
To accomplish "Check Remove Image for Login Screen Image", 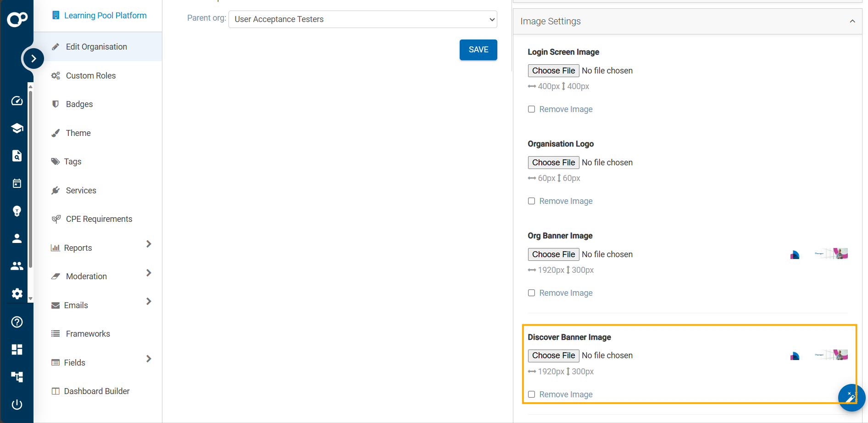I will coord(531,109).
